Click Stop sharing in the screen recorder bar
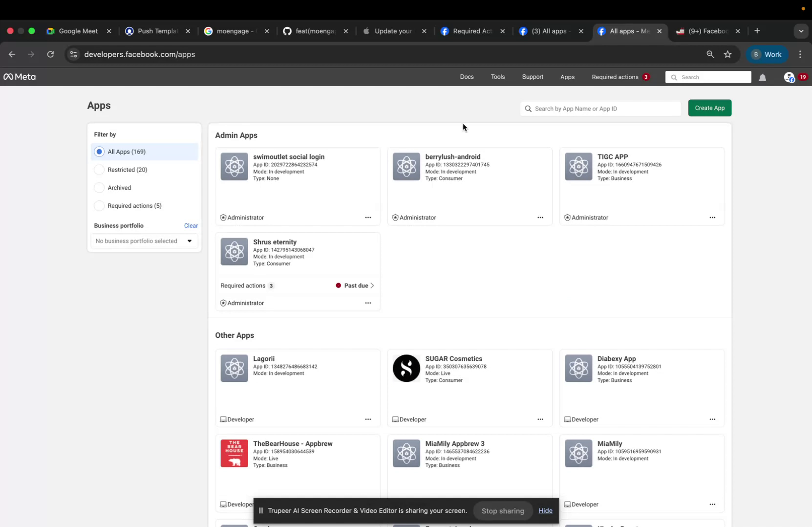Image resolution: width=812 pixels, height=527 pixels. (x=502, y=510)
